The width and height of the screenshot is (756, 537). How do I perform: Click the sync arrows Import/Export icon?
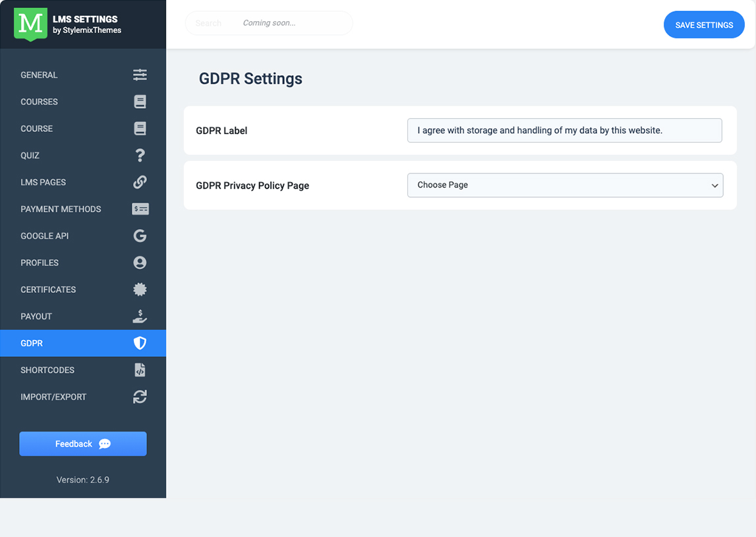pyautogui.click(x=140, y=397)
